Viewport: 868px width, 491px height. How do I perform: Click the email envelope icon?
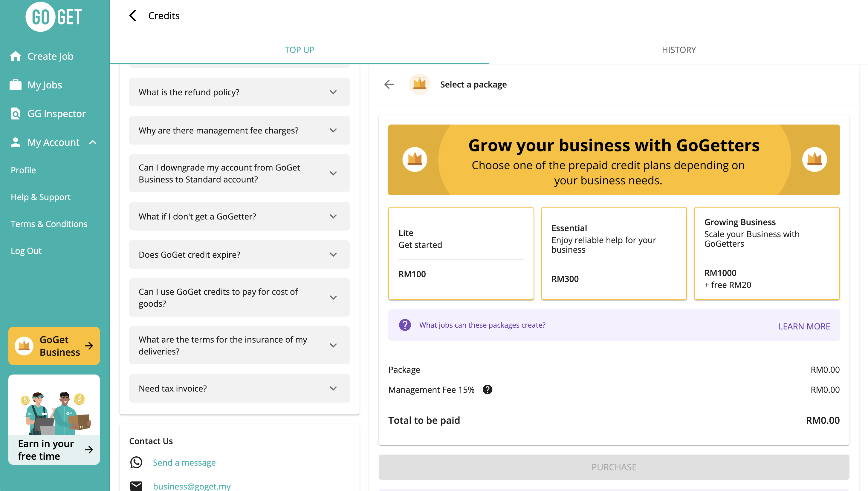(x=136, y=486)
